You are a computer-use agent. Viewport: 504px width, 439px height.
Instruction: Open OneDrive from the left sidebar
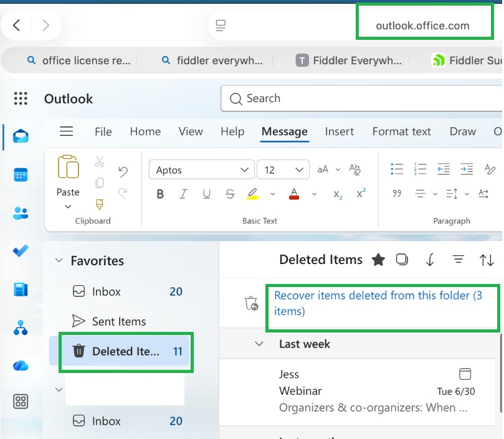21,366
